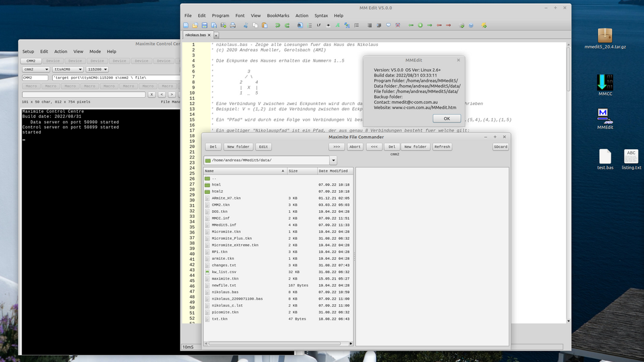644x362 pixels.
Task: Open the BookMarks menu in MMEdit
Action: (x=277, y=15)
